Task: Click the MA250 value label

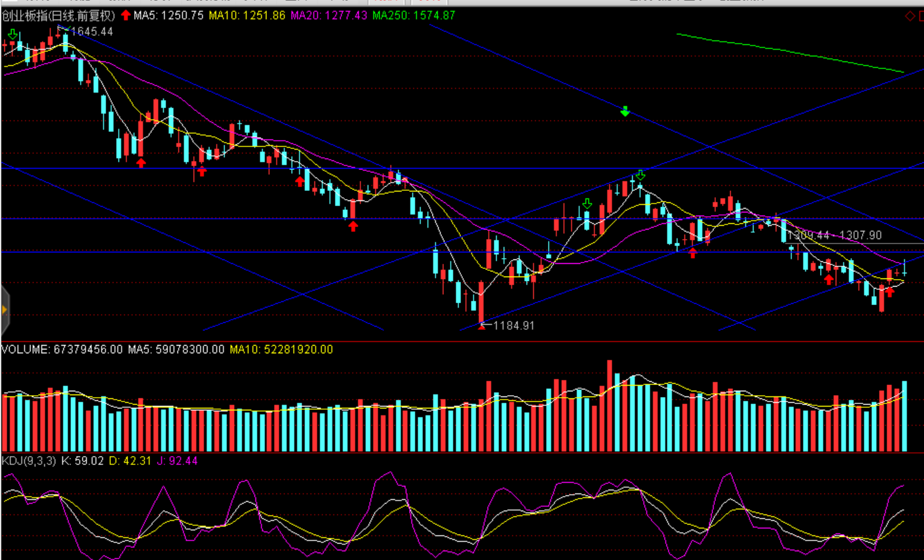Action: (413, 15)
